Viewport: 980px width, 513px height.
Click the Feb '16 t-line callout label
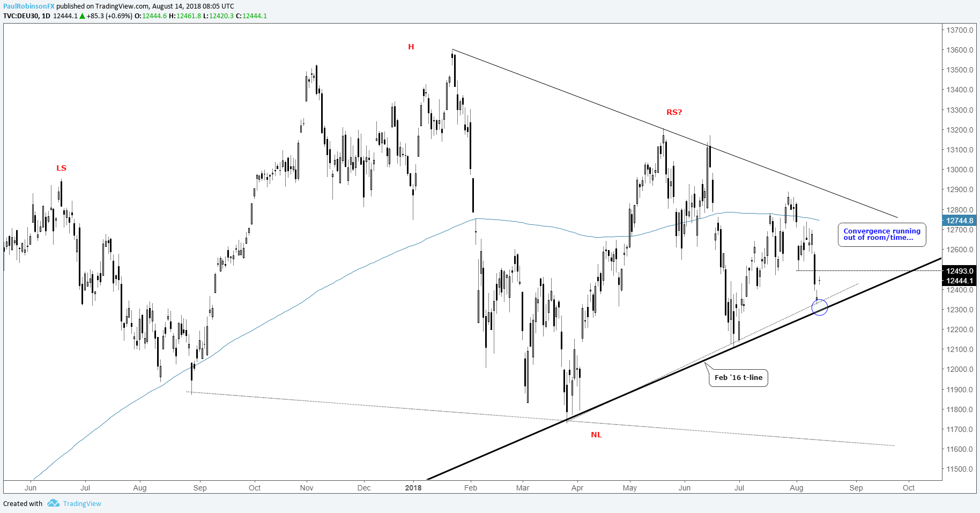pyautogui.click(x=738, y=378)
